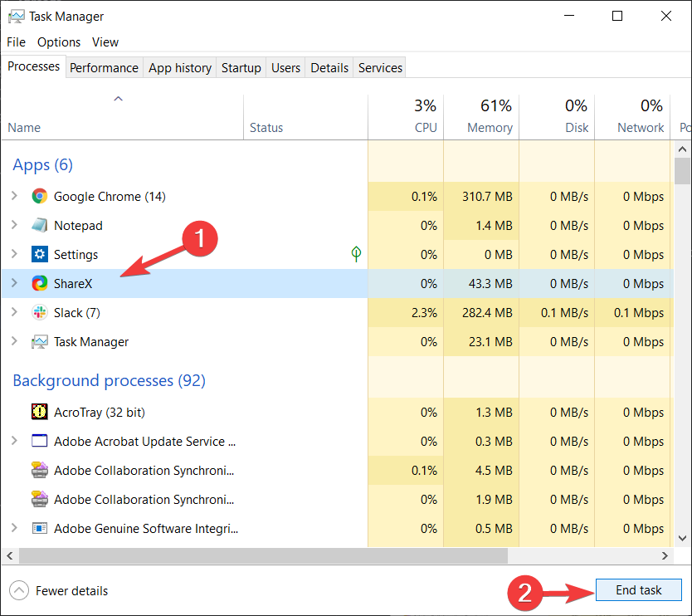The image size is (692, 616).
Task: Open the Options menu
Action: coord(59,42)
